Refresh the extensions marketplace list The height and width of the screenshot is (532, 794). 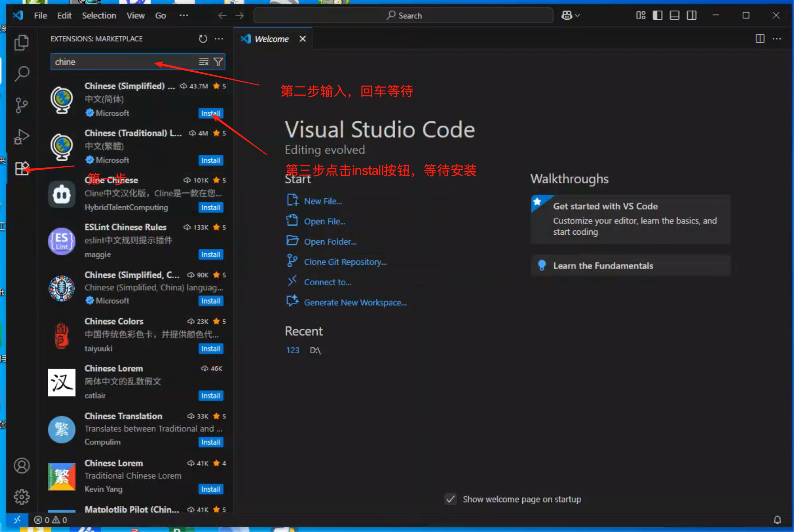[203, 39]
